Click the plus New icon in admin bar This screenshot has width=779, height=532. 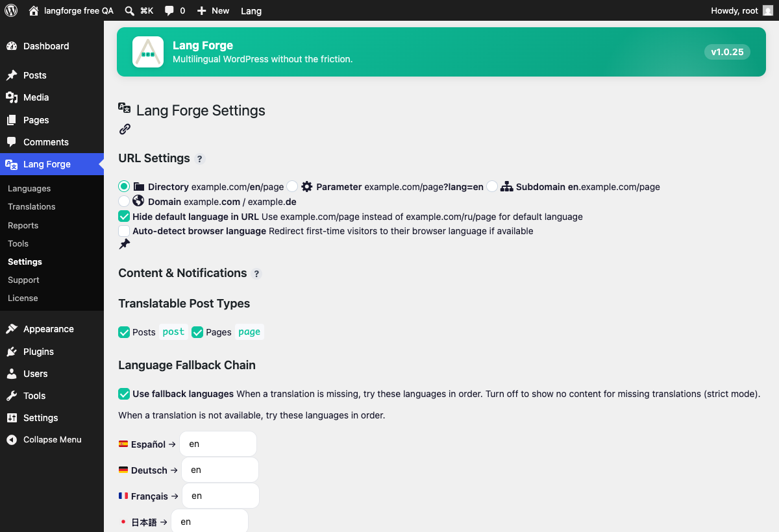click(x=201, y=11)
